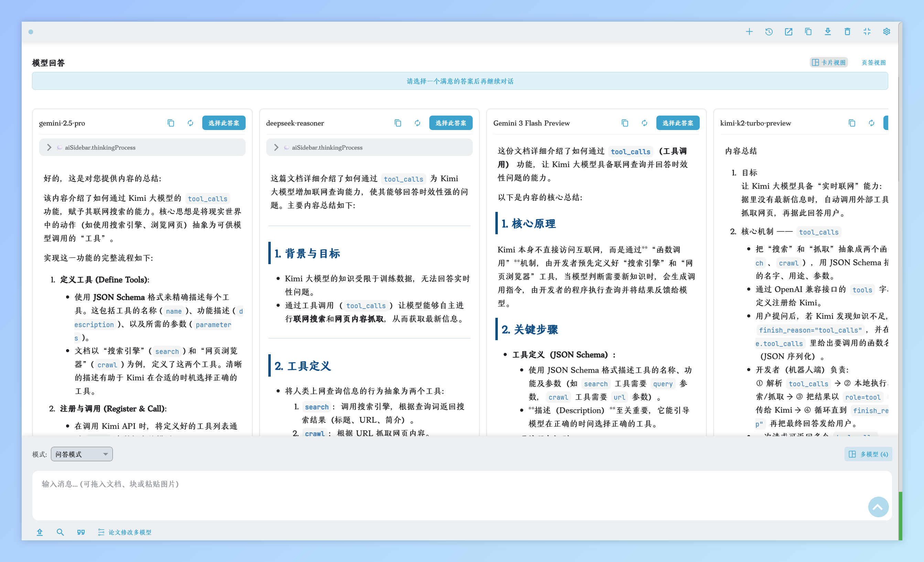
Task: Switch to 页签视图 tab view
Action: (873, 62)
